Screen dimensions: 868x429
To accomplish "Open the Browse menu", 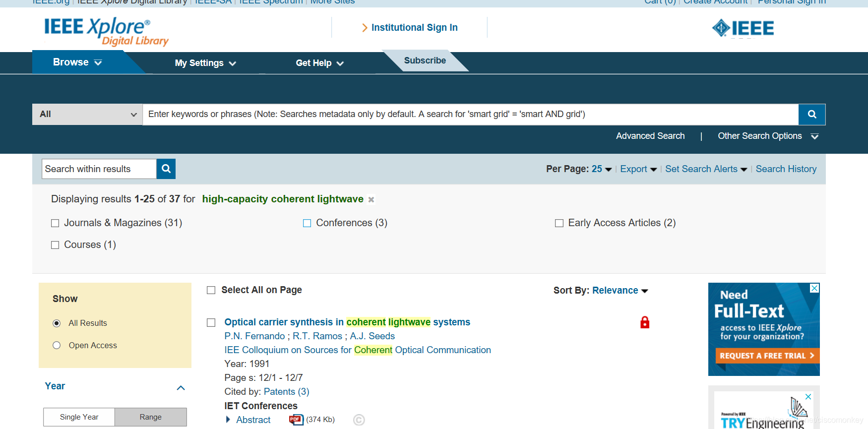I will (77, 62).
